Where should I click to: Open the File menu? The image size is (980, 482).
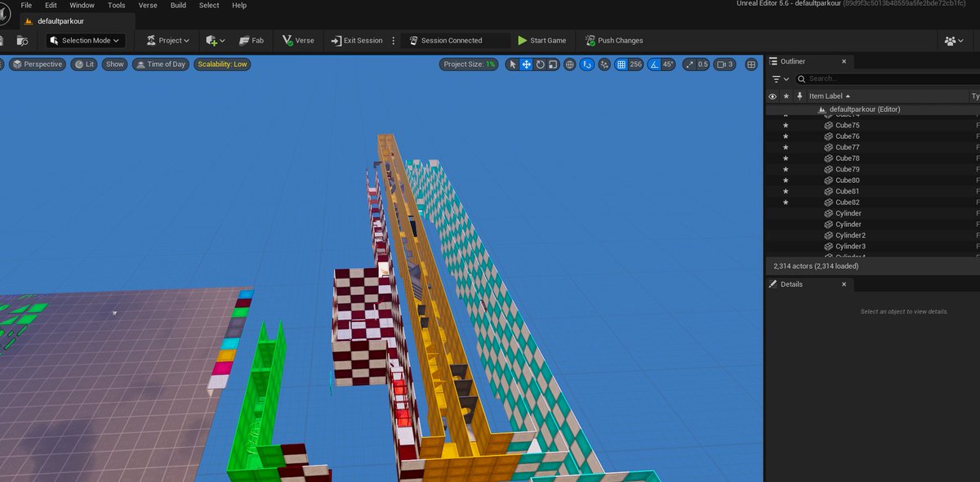(26, 5)
